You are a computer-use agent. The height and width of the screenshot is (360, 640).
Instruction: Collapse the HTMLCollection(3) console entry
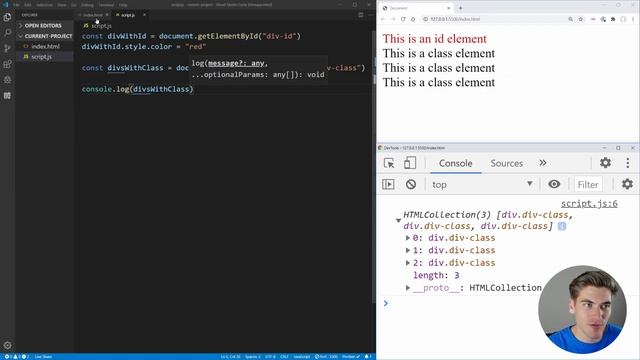pyautogui.click(x=398, y=221)
